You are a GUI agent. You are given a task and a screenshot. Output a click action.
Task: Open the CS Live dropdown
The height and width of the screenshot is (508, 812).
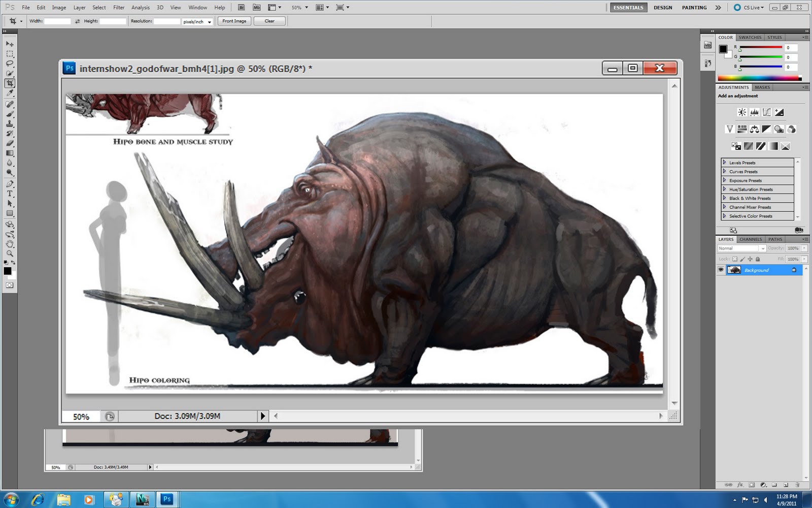tap(749, 7)
